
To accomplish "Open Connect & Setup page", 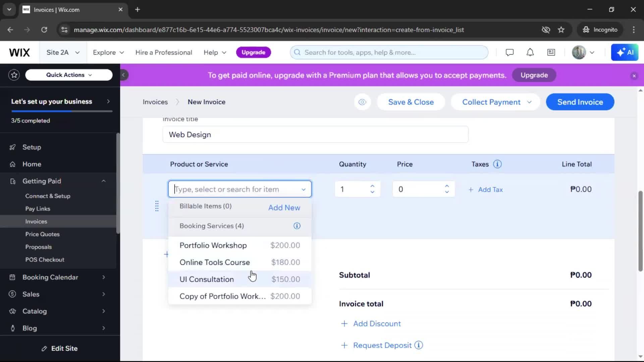I will pos(48,196).
